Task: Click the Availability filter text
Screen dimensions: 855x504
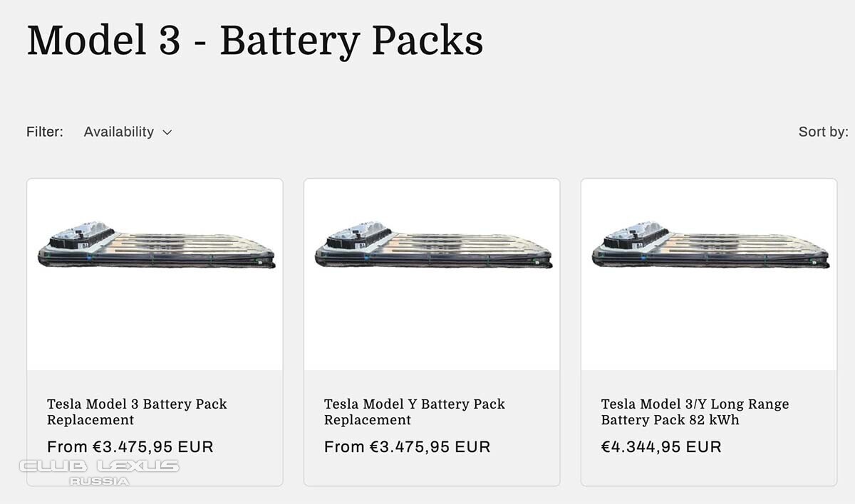Action: coord(118,132)
